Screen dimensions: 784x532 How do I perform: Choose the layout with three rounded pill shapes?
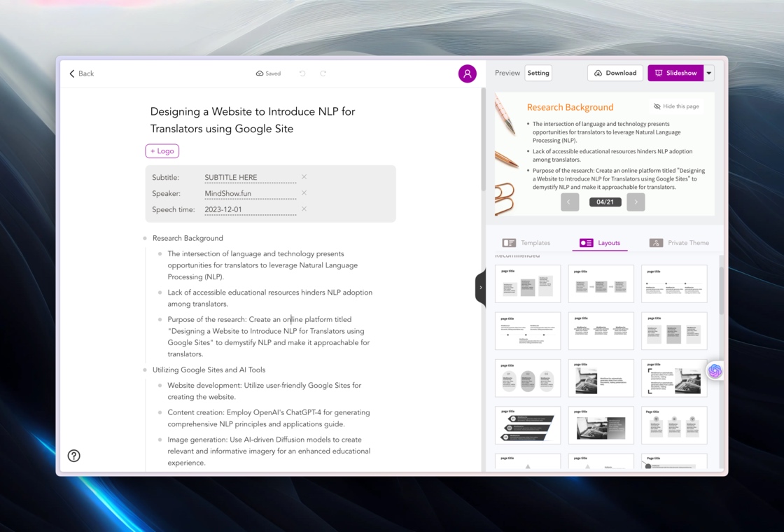click(528, 378)
